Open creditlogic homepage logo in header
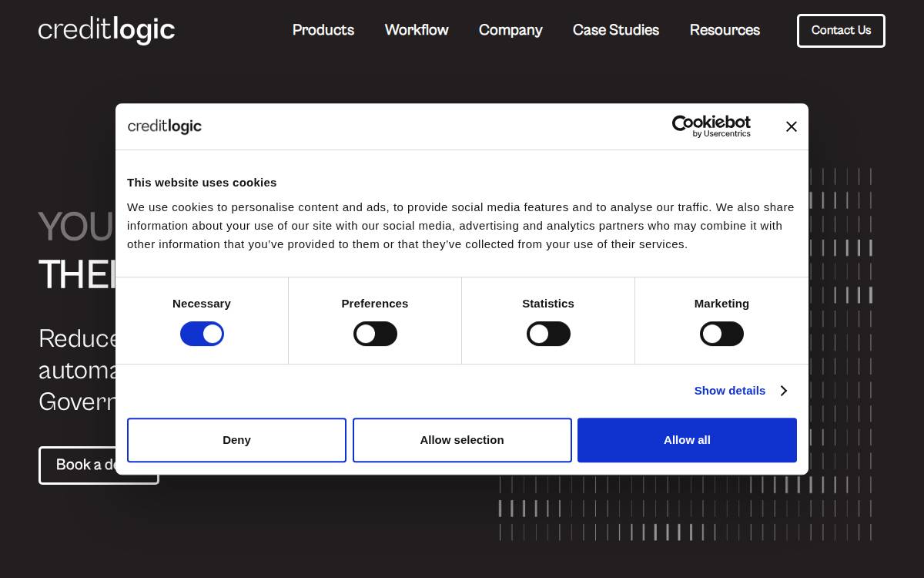Screen dimensions: 924x578 point(107,30)
